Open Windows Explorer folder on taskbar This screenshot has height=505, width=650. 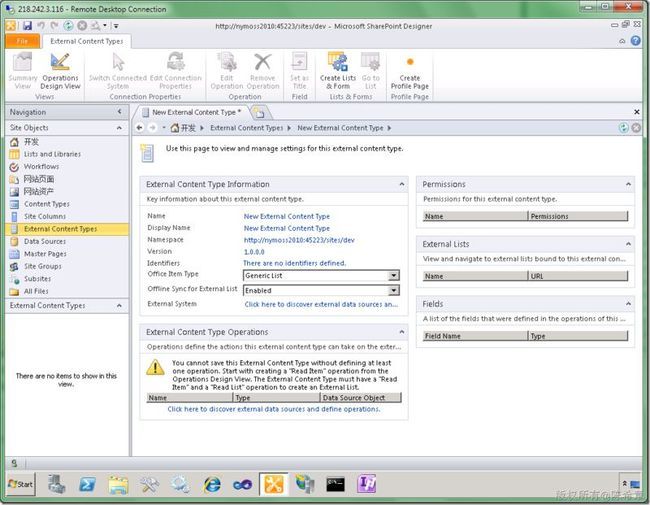click(x=118, y=484)
